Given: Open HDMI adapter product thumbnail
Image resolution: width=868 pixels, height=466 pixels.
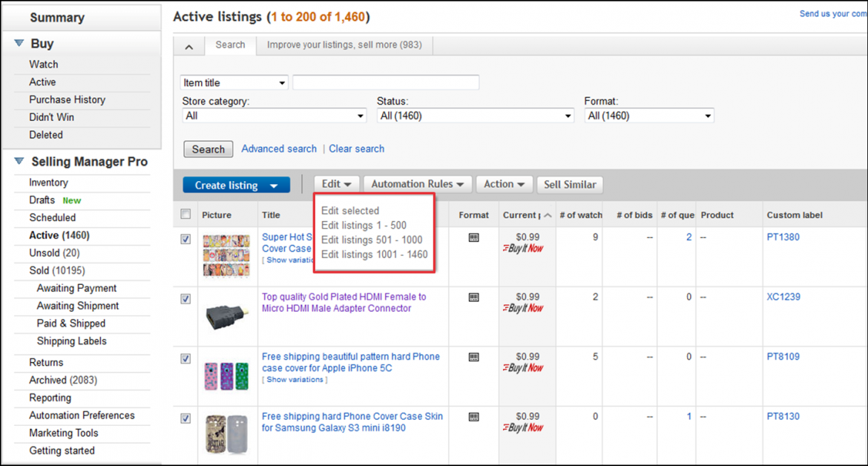Looking at the screenshot, I should (226, 316).
